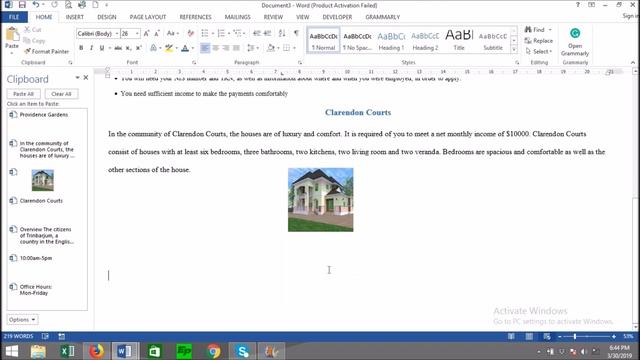Viewport: 640px width, 360px height.
Task: Open the FILE tab
Action: [x=14, y=17]
